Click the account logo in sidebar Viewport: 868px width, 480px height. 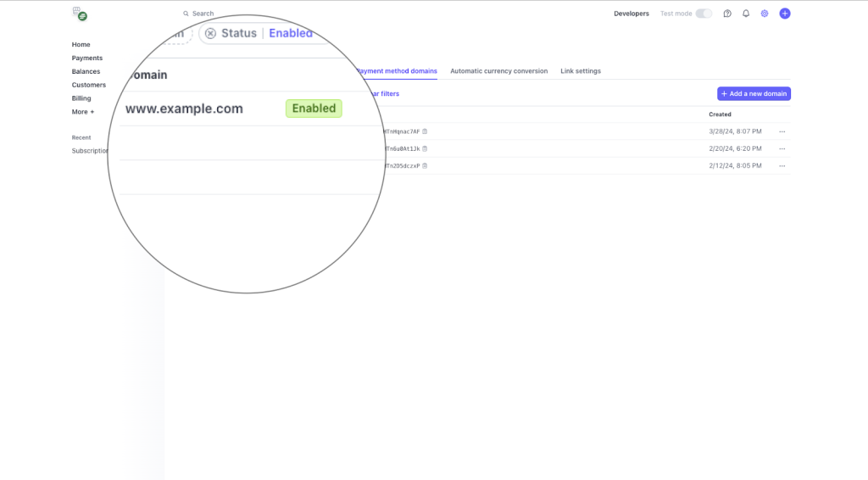[x=80, y=14]
